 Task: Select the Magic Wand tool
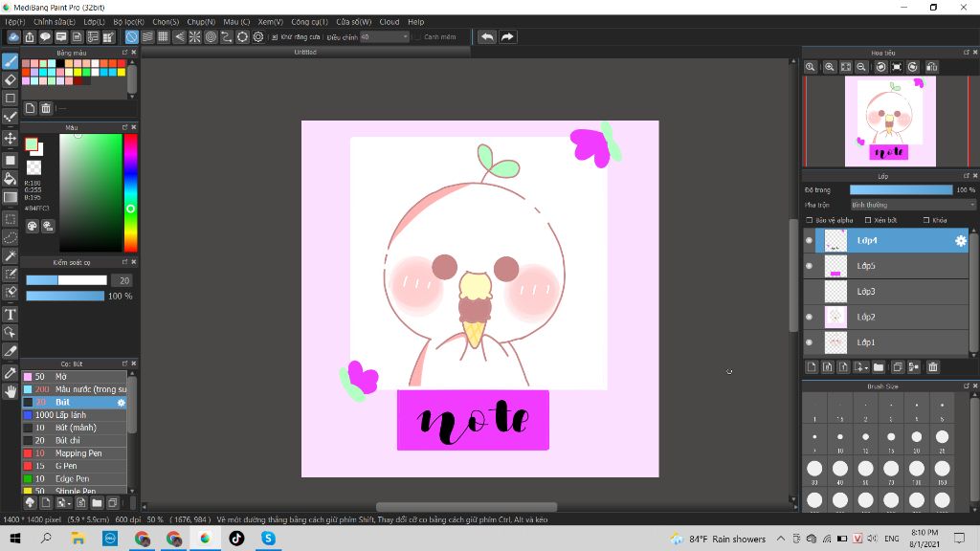[10, 255]
